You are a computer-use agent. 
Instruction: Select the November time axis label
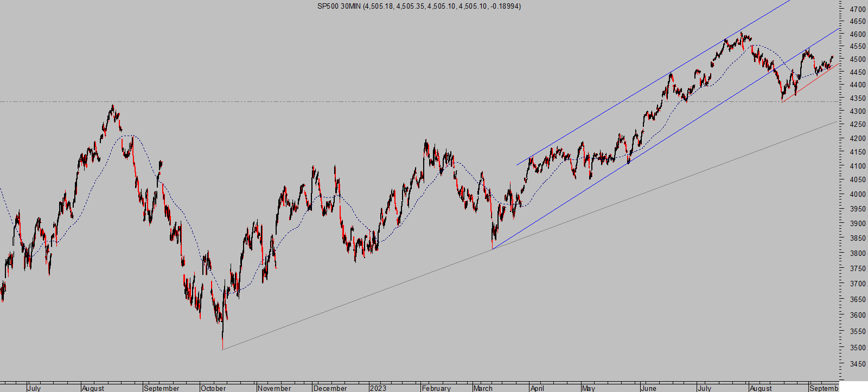coord(275,388)
